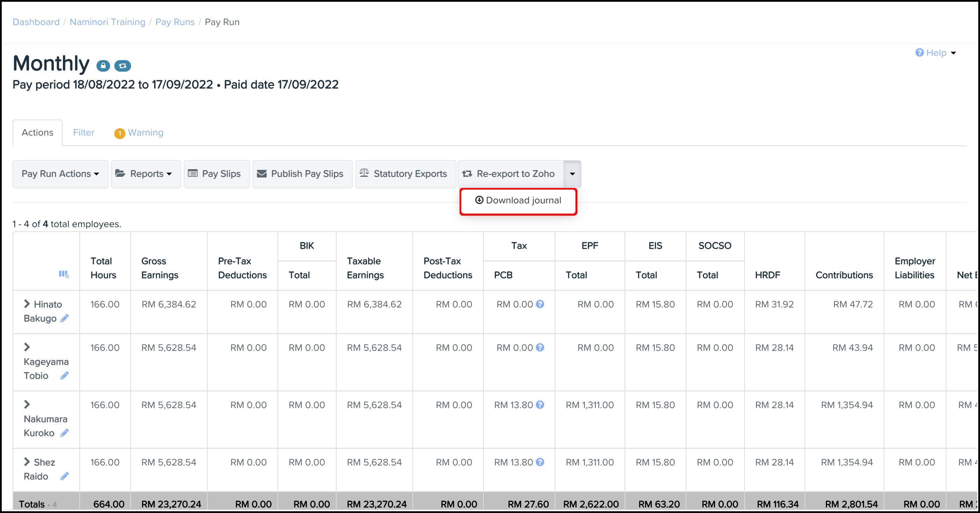The height and width of the screenshot is (513, 980).
Task: Click the column settings icon in table header
Action: pyautogui.click(x=64, y=274)
